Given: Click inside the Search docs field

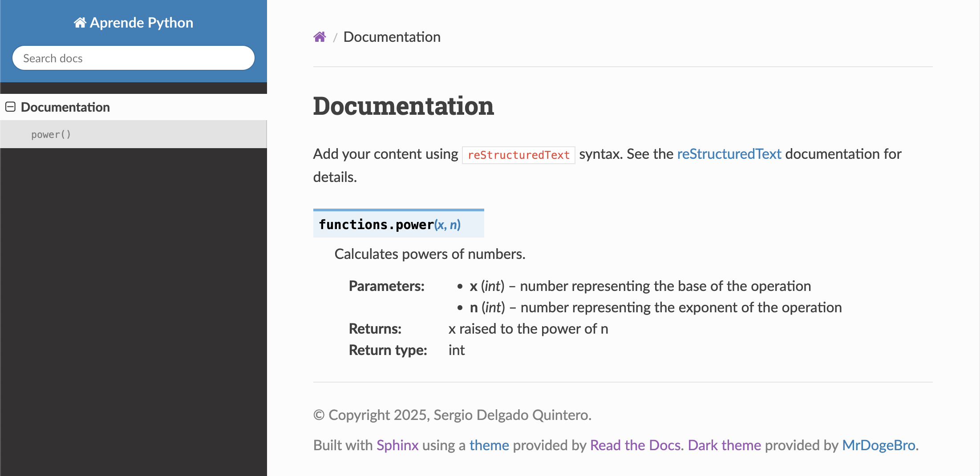Looking at the screenshot, I should point(134,58).
